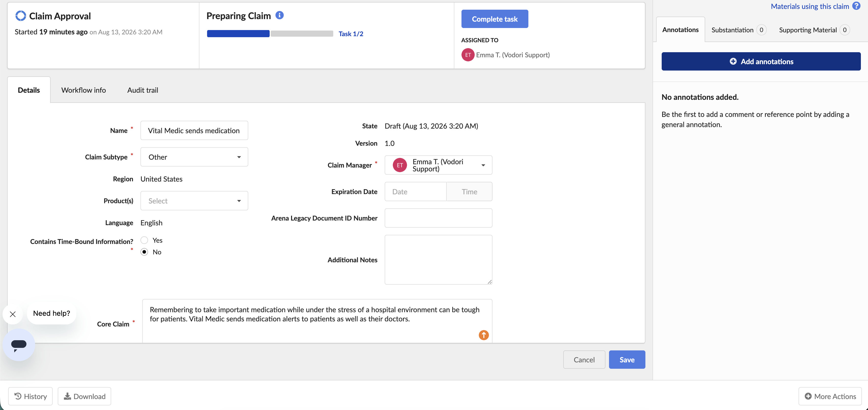Open History
The image size is (868, 410).
[x=30, y=396]
